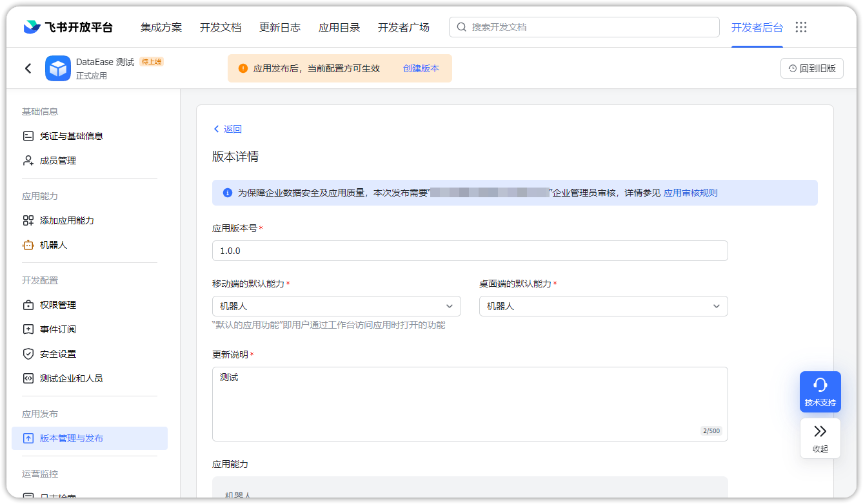
Task: Open 开发者广场 page
Action: (404, 27)
